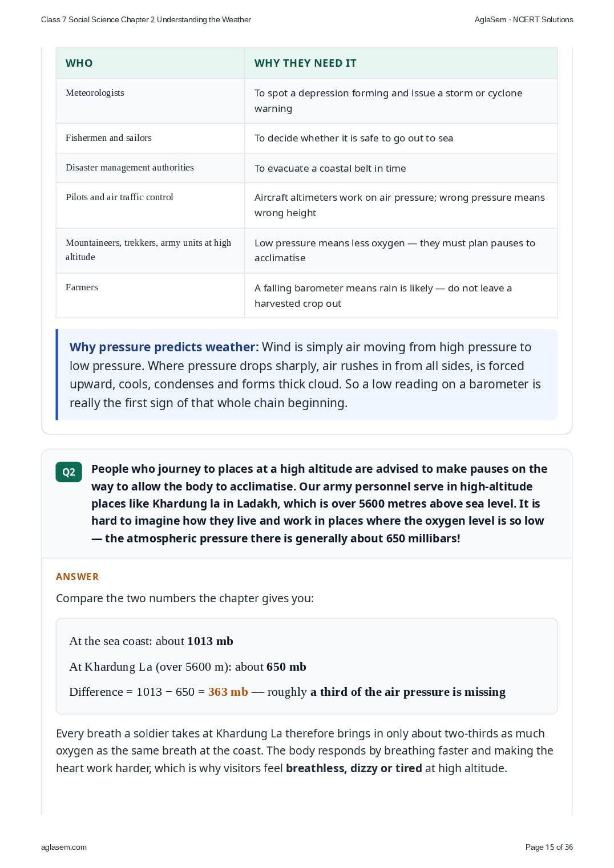
Task: Click the Page 15 of 36 indicator
Action: 549,847
